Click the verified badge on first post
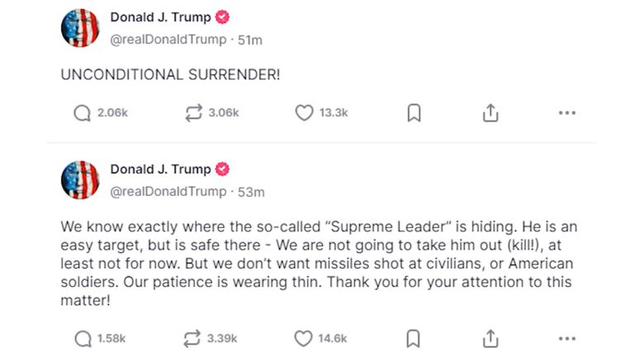Screen dimensions: 644x362 coord(223,17)
